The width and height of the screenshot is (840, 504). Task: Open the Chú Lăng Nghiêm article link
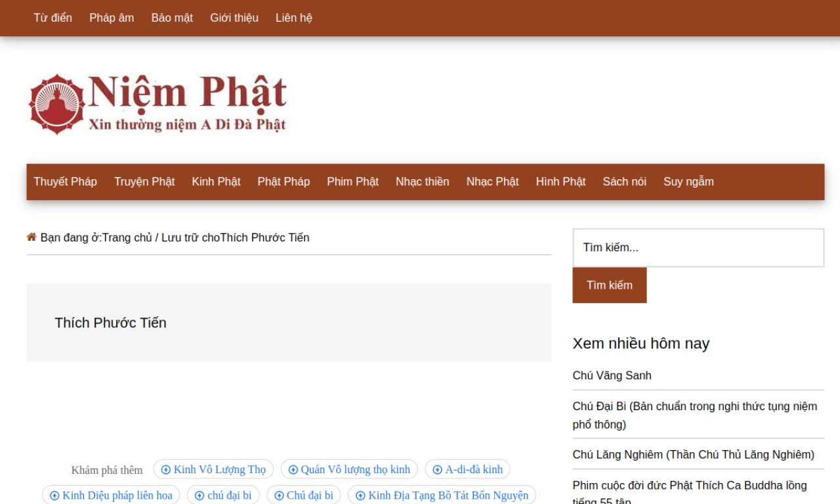point(694,455)
